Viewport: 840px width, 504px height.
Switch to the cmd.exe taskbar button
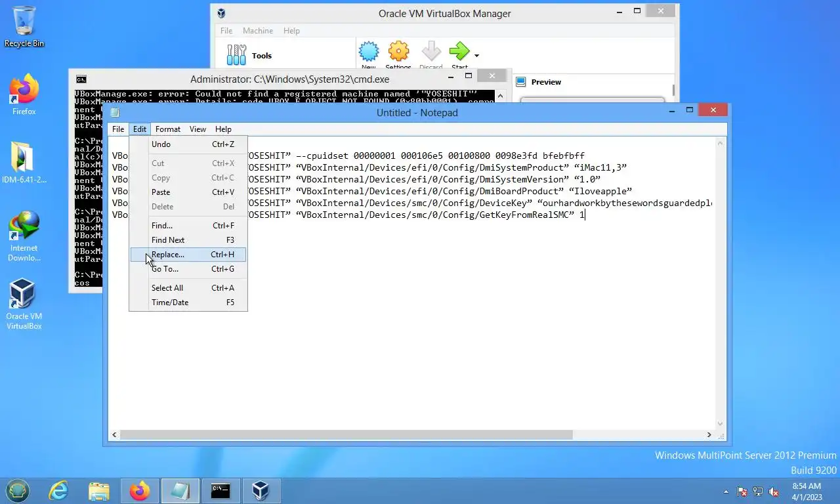click(x=220, y=490)
